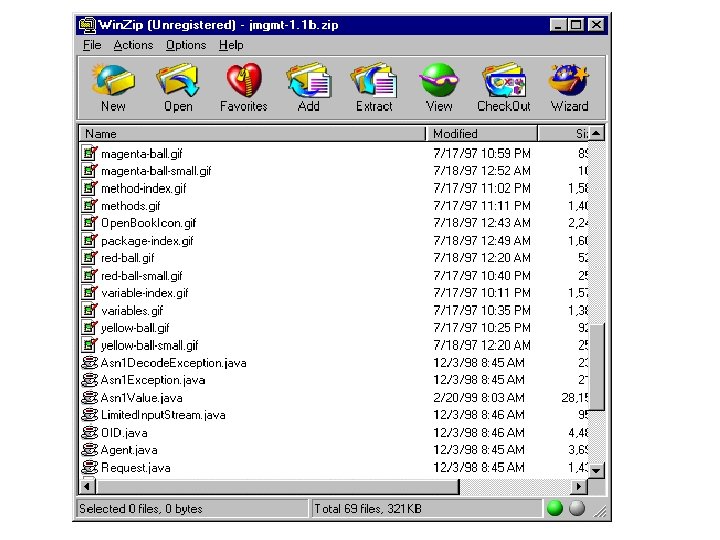720x540 pixels.
Task: Select the file name OID.java
Action: coord(124,433)
